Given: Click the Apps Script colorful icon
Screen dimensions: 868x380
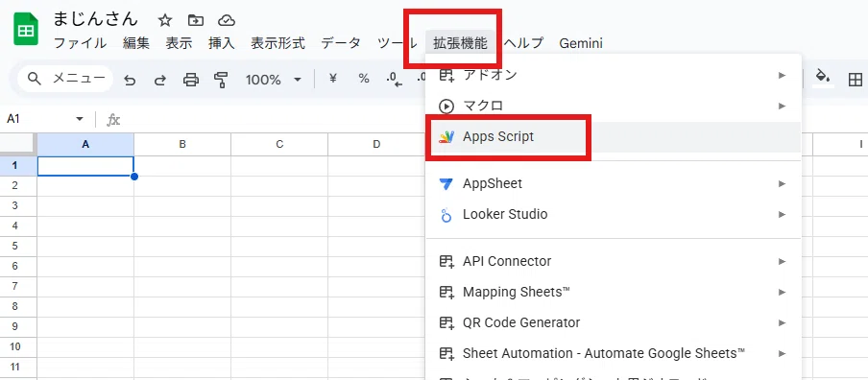Looking at the screenshot, I should coord(446,136).
